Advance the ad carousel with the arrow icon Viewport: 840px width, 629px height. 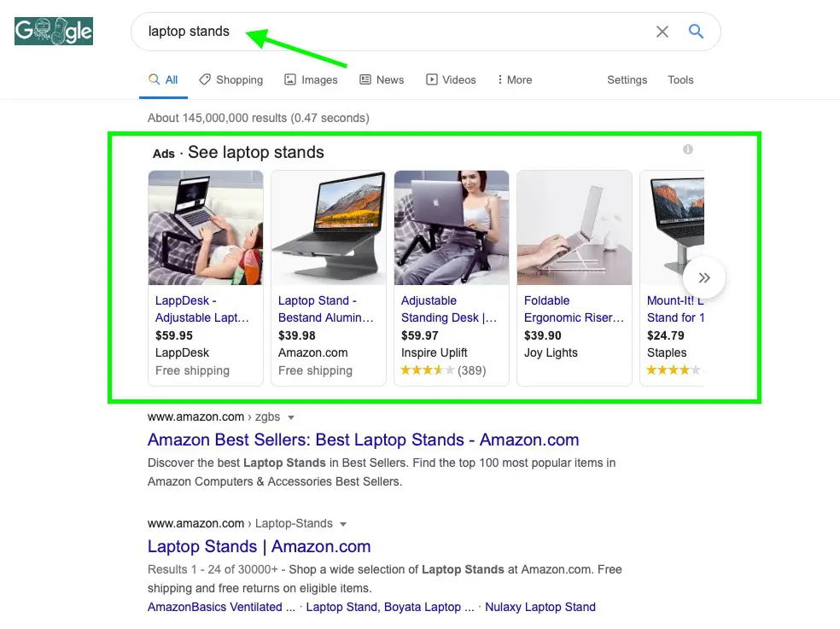[x=704, y=277]
